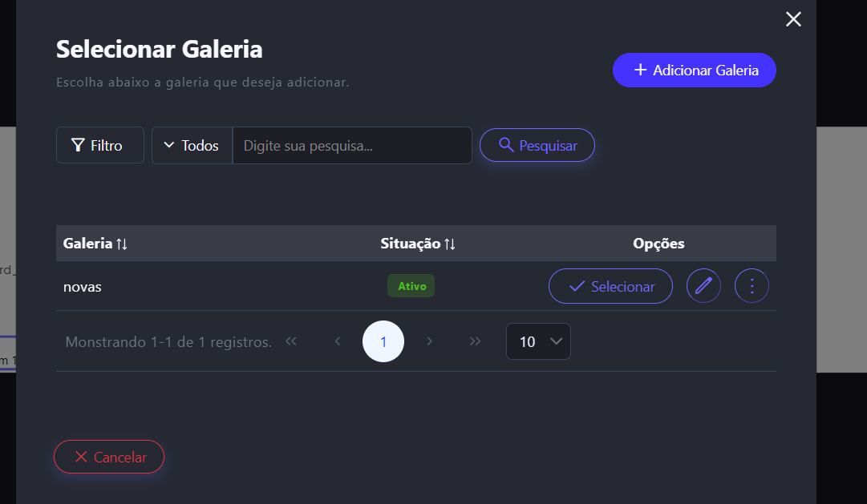
Task: Go to first page of results
Action: (x=291, y=341)
